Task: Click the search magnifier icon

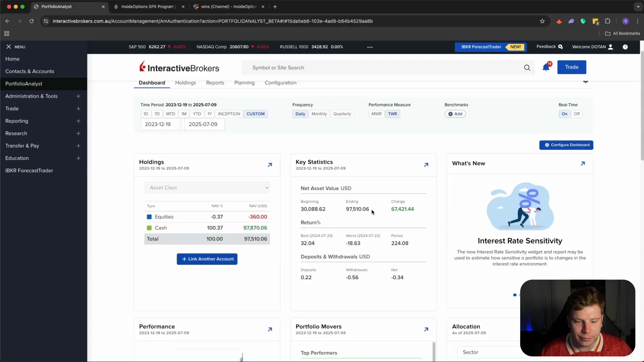Action: coord(527,68)
